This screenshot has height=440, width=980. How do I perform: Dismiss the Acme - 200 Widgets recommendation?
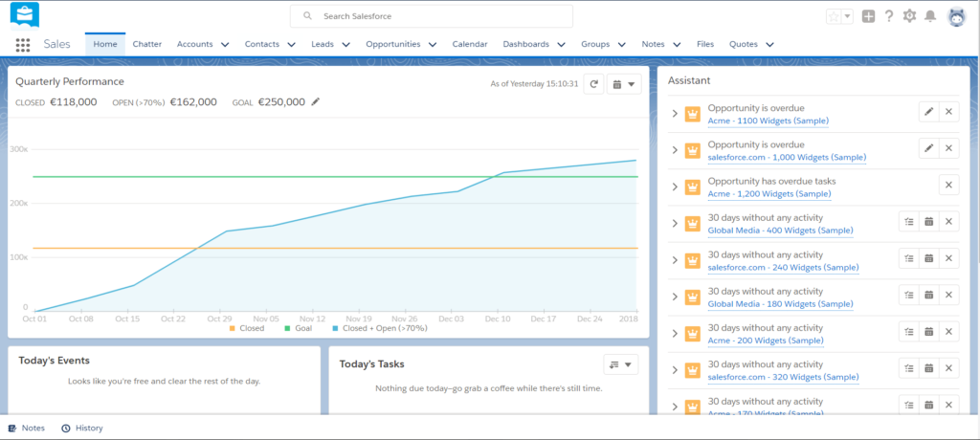[x=948, y=331]
